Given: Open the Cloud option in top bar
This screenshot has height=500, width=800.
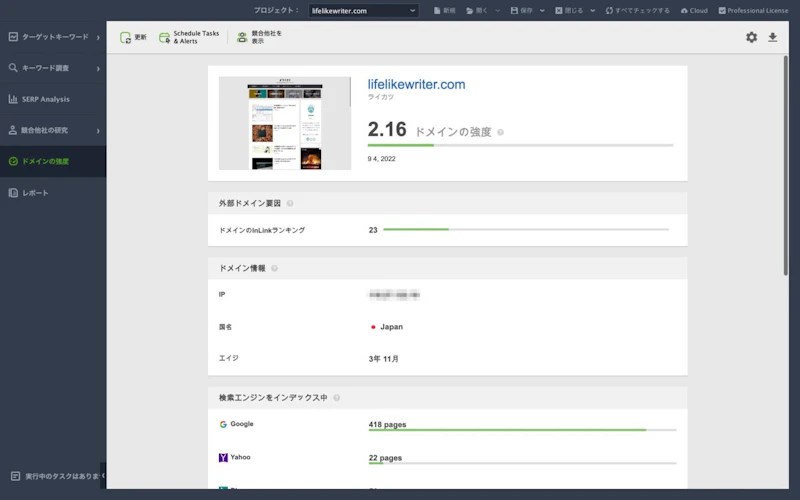Looking at the screenshot, I should [x=694, y=11].
